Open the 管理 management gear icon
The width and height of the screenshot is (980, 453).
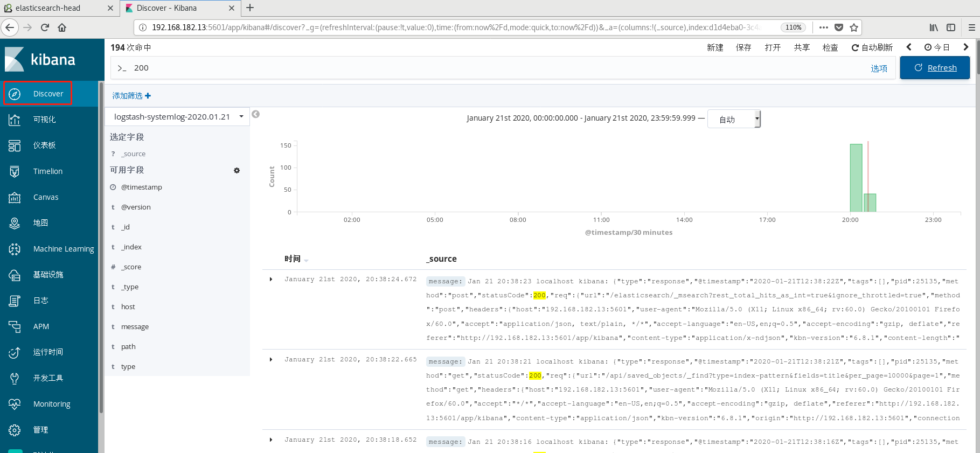coord(15,430)
